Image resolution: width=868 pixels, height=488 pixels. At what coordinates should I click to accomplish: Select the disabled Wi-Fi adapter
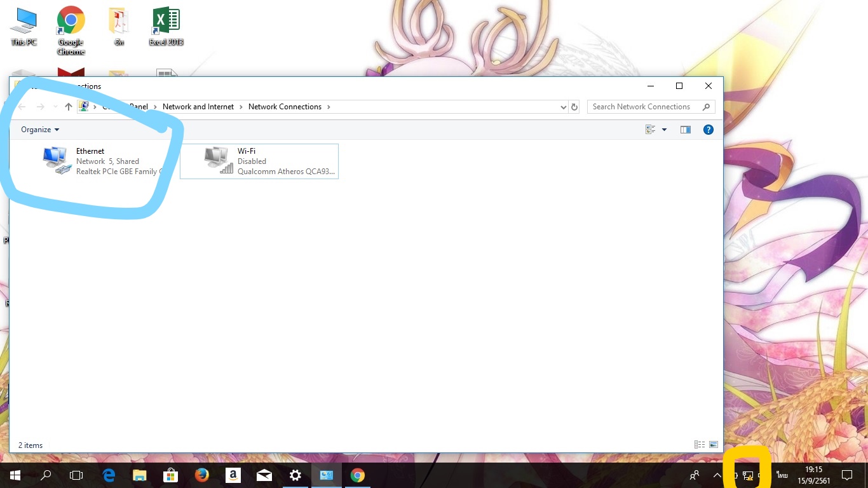point(259,161)
